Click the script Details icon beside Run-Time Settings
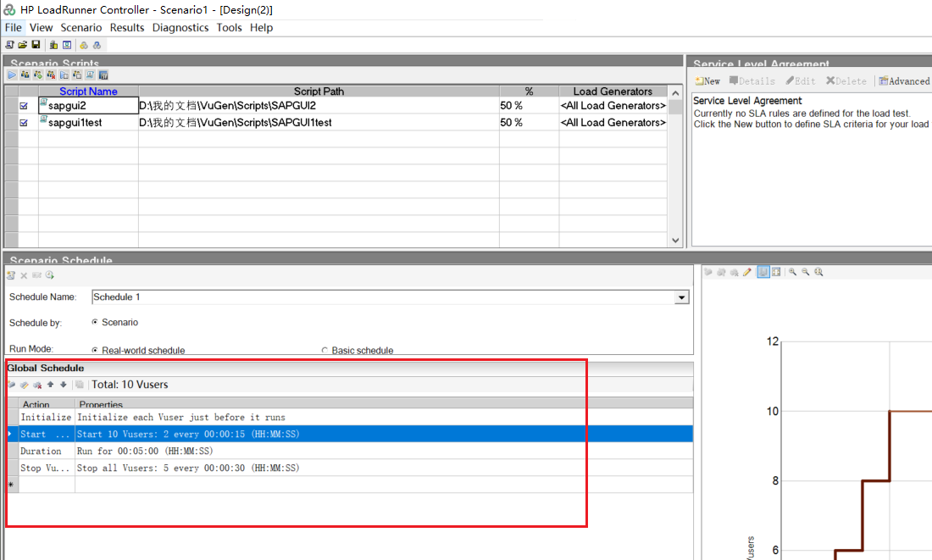This screenshot has width=932, height=560. [77, 75]
